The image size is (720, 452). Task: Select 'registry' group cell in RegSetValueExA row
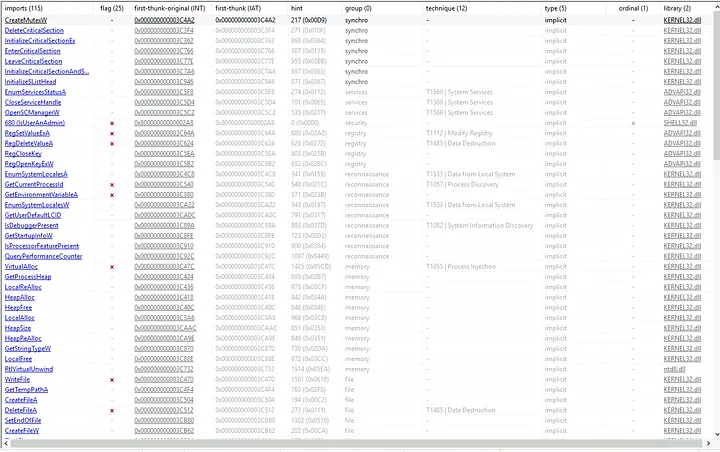(x=355, y=133)
